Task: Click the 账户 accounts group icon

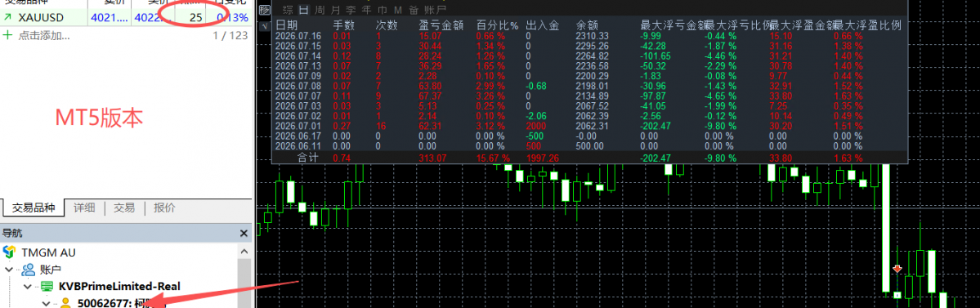Action: (x=29, y=270)
